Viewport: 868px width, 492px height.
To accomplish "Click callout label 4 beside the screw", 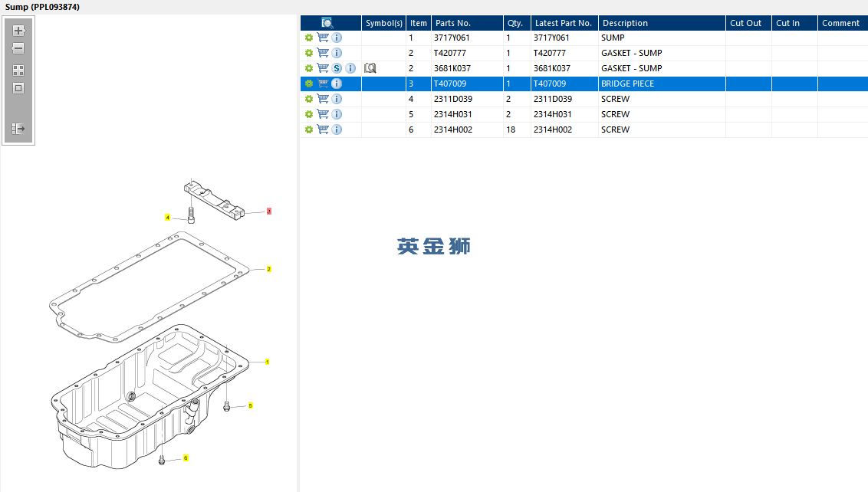I will coord(167,218).
